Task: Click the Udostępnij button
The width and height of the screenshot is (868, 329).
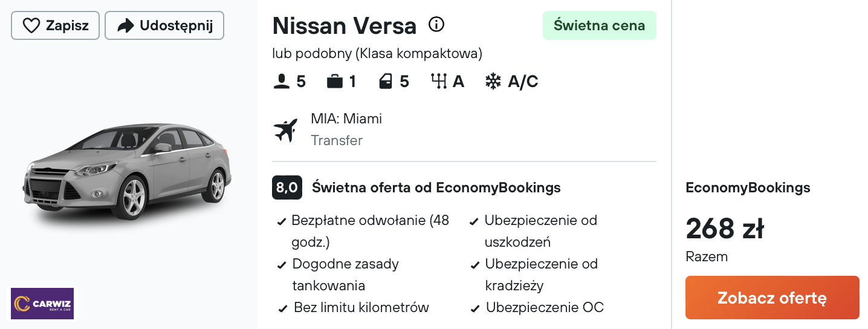Action: tap(164, 25)
